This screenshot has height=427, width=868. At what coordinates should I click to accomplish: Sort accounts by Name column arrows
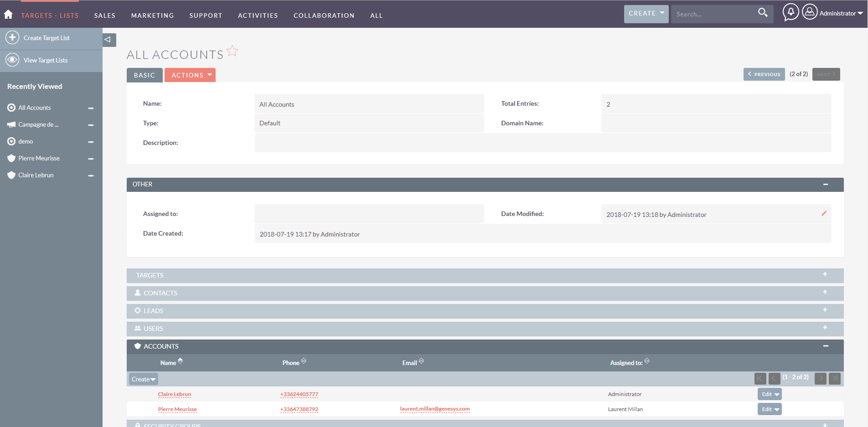click(181, 361)
